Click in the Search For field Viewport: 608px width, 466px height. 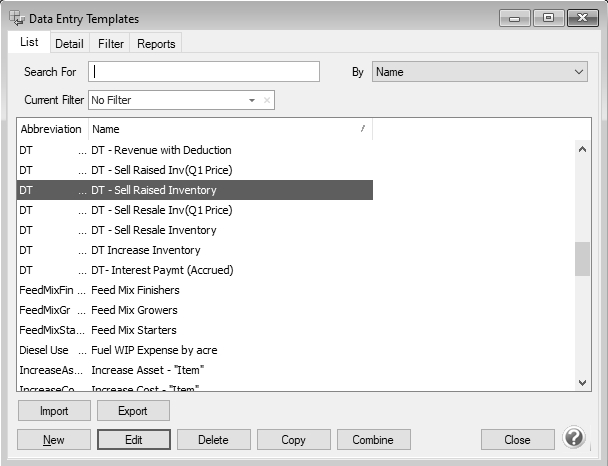[203, 72]
